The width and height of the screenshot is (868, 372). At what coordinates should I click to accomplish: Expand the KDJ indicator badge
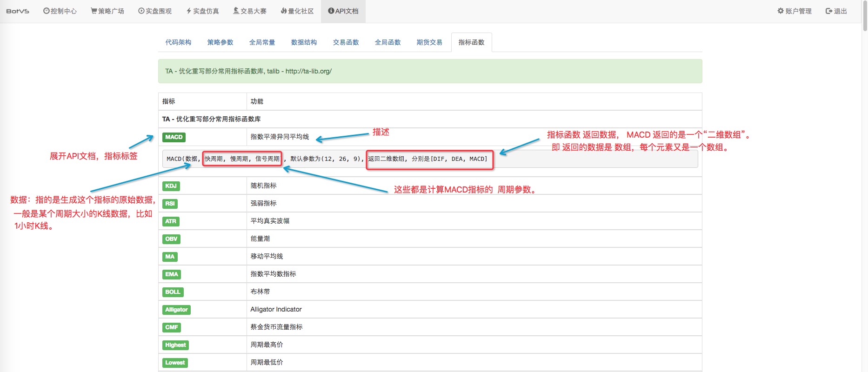(x=171, y=186)
